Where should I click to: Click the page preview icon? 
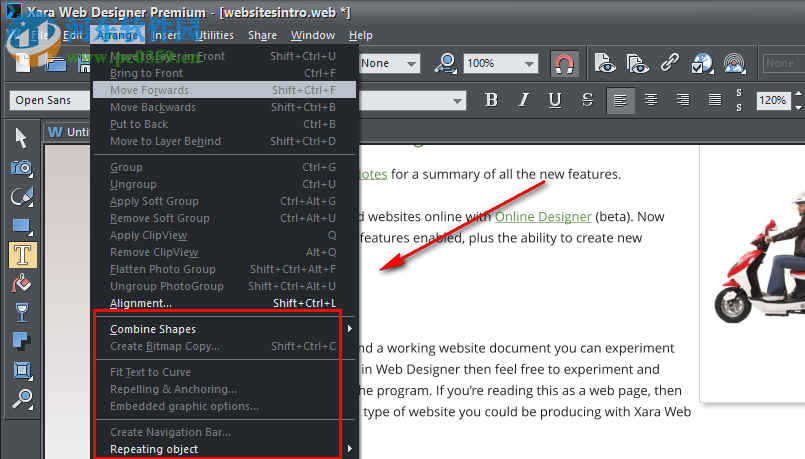pos(605,63)
